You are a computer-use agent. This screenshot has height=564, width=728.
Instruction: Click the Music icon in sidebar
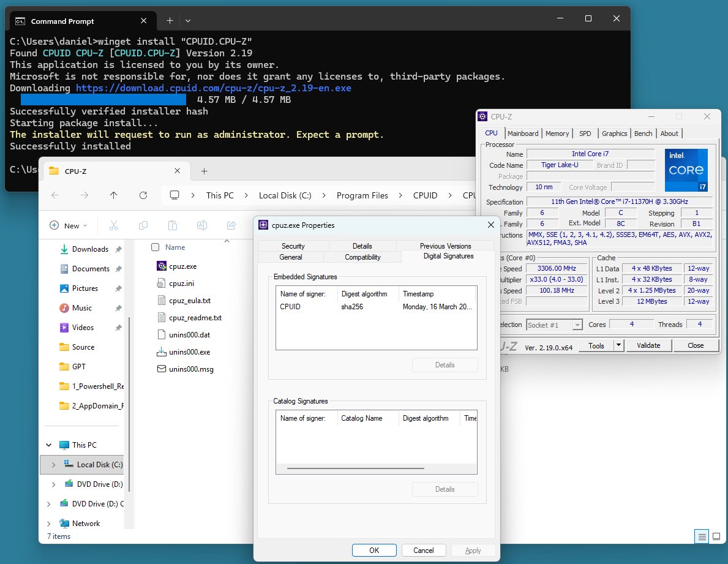click(x=64, y=308)
